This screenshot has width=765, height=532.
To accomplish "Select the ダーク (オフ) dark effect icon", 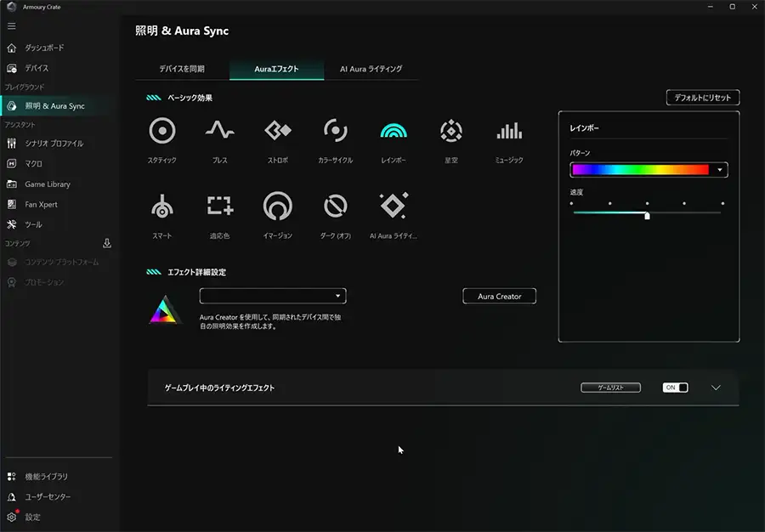I will pyautogui.click(x=335, y=206).
